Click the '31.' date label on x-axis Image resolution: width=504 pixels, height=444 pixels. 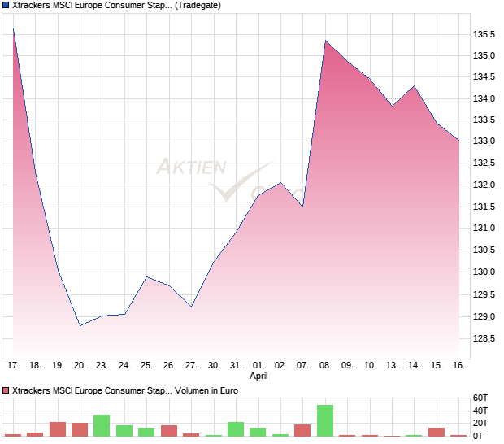(236, 366)
